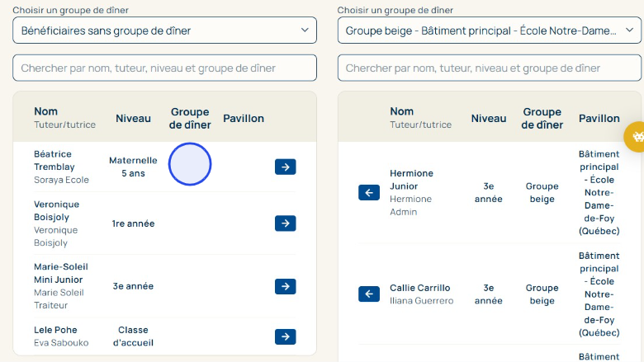Assign Marie-Soleil Mini Junior using arrow
644x362 pixels.
(x=285, y=286)
